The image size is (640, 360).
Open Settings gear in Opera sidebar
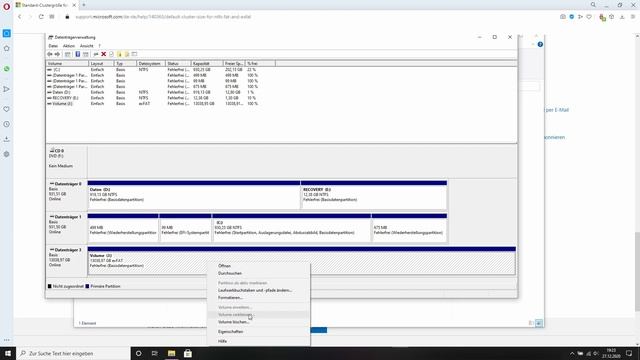click(x=7, y=154)
